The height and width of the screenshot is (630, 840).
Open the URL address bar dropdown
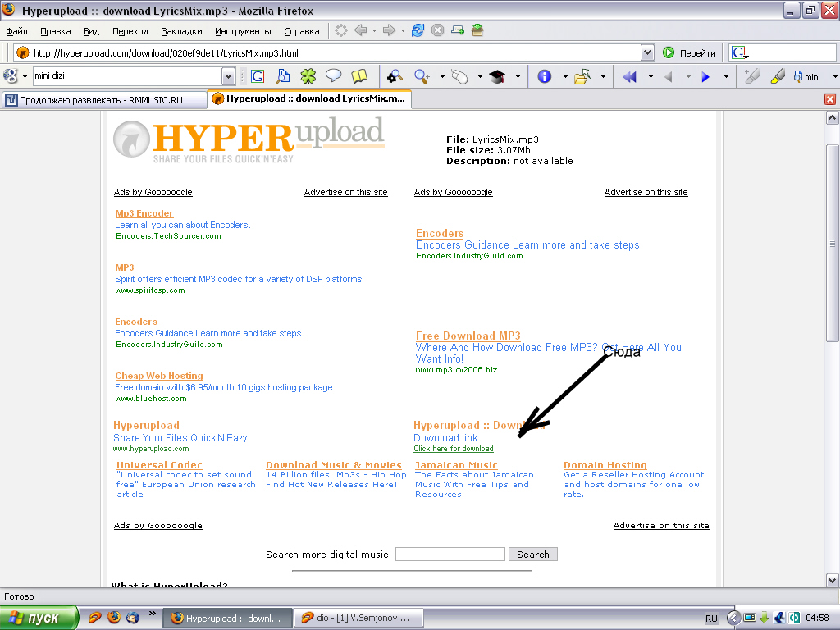[x=647, y=52]
